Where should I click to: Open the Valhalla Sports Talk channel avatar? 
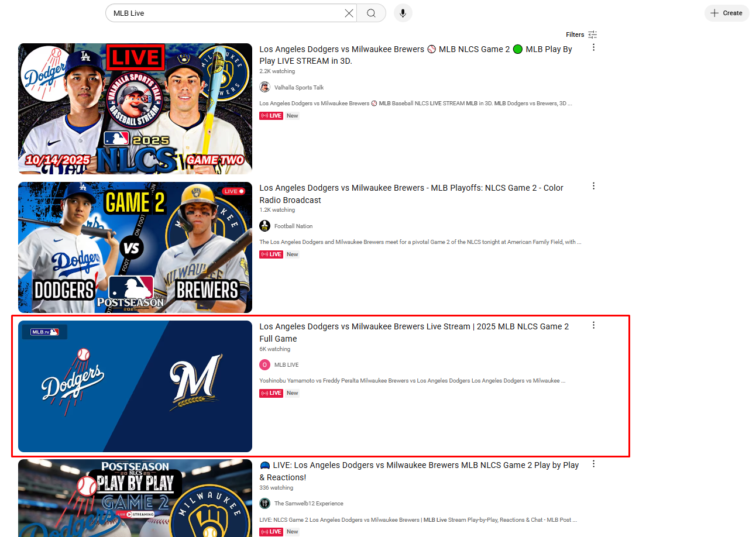click(264, 87)
